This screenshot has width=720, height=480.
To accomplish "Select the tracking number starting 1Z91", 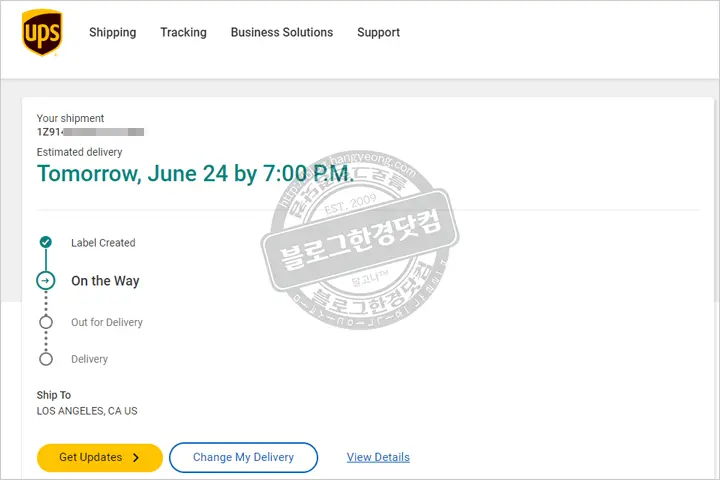I will pyautogui.click(x=90, y=132).
